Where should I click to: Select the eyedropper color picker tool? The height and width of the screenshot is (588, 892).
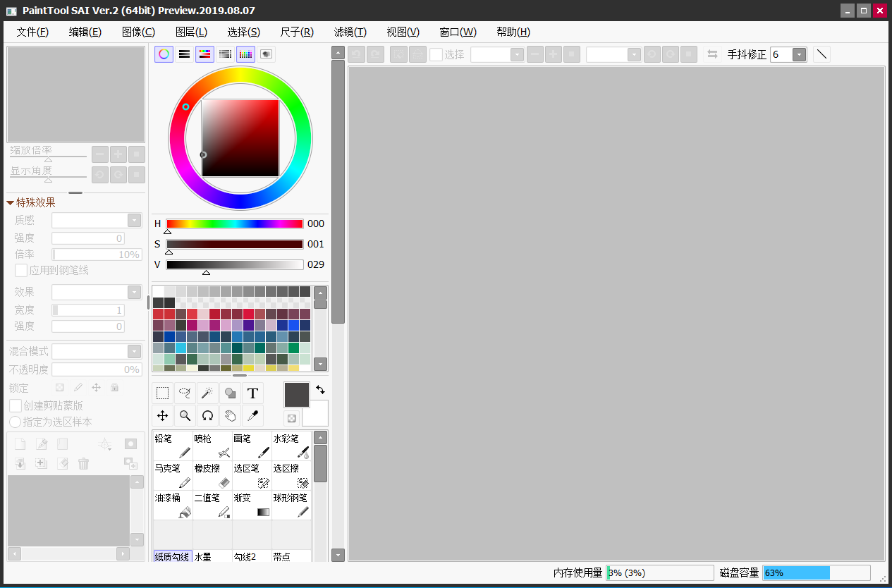point(252,416)
